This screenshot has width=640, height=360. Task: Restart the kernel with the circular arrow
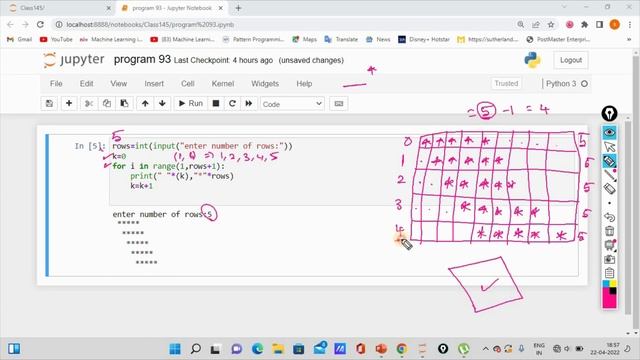pos(232,104)
